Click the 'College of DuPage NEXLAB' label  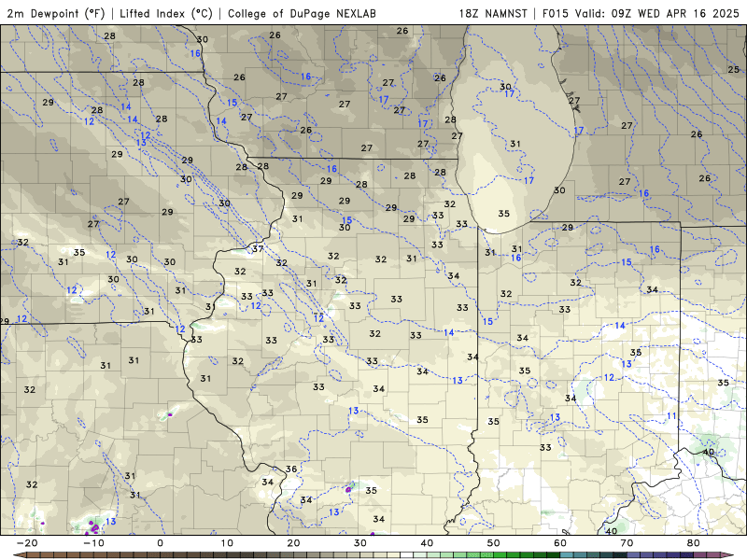point(302,13)
